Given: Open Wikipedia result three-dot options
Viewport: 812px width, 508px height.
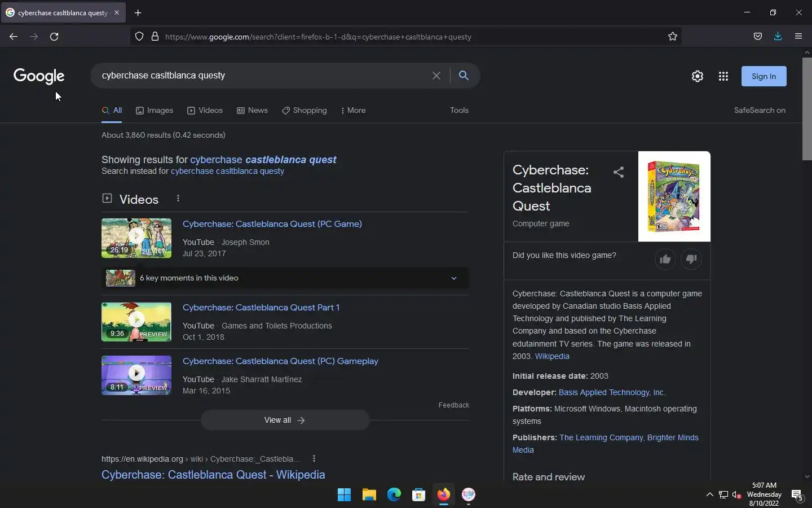Looking at the screenshot, I should (x=314, y=458).
